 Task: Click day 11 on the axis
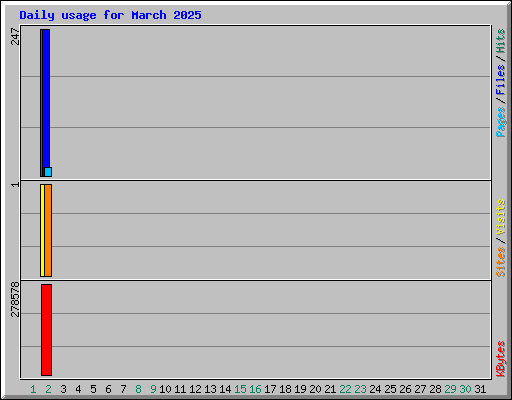tap(180, 389)
